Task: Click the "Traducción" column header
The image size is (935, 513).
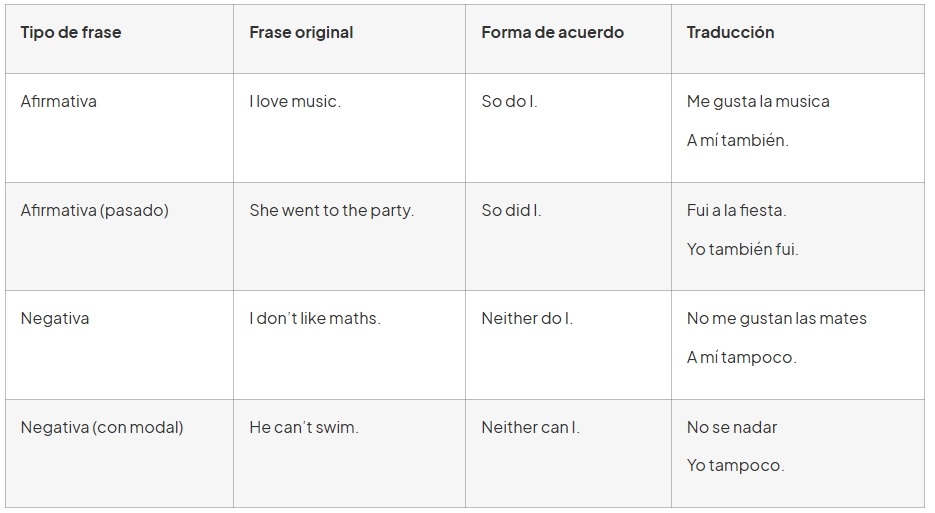Action: click(x=730, y=32)
